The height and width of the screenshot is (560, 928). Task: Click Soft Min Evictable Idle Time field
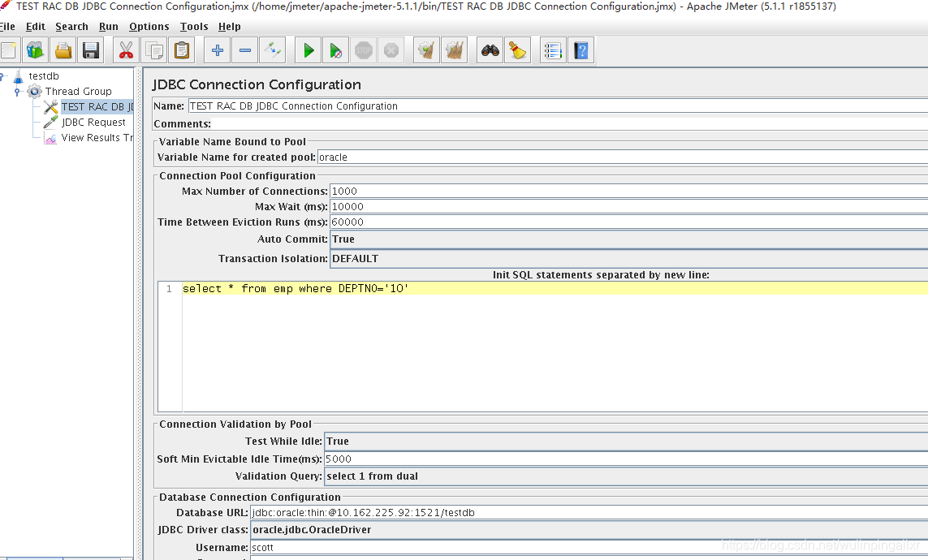click(626, 459)
